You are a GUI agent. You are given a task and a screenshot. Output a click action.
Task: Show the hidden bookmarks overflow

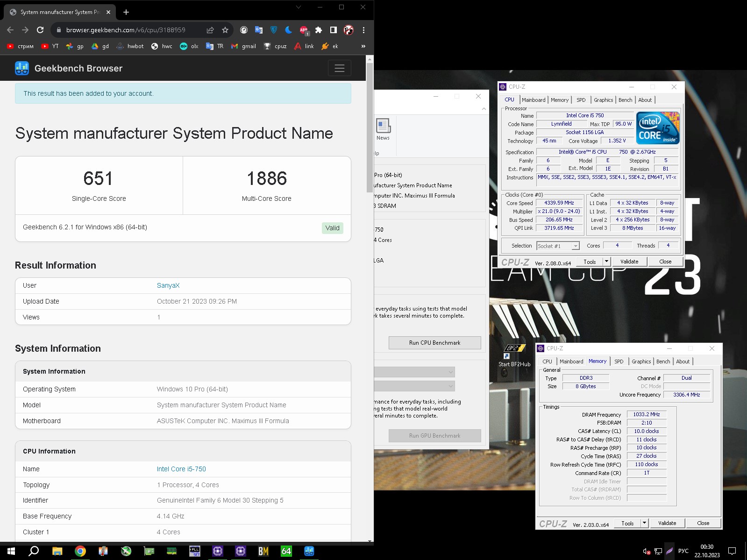tap(363, 46)
